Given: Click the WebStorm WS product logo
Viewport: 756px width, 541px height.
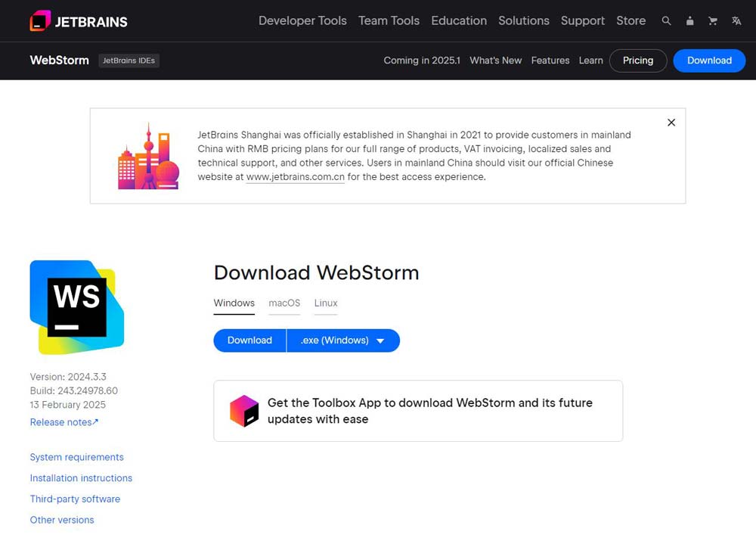Looking at the screenshot, I should coord(76,306).
